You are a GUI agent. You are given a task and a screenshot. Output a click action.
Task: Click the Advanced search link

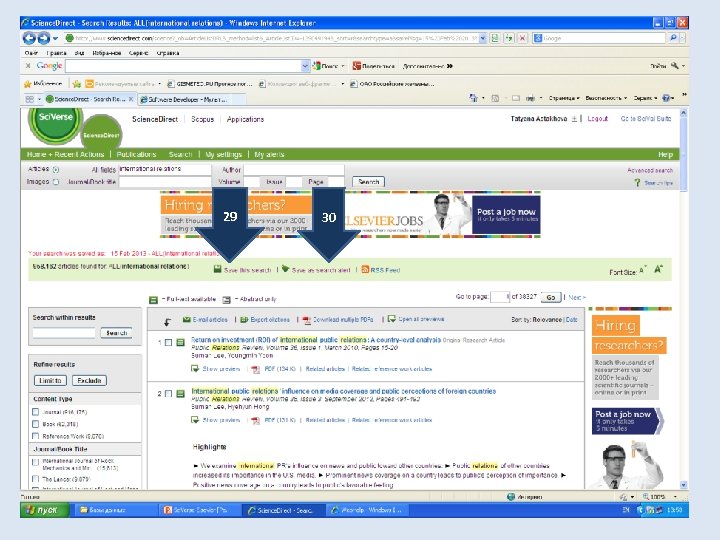[x=650, y=170]
